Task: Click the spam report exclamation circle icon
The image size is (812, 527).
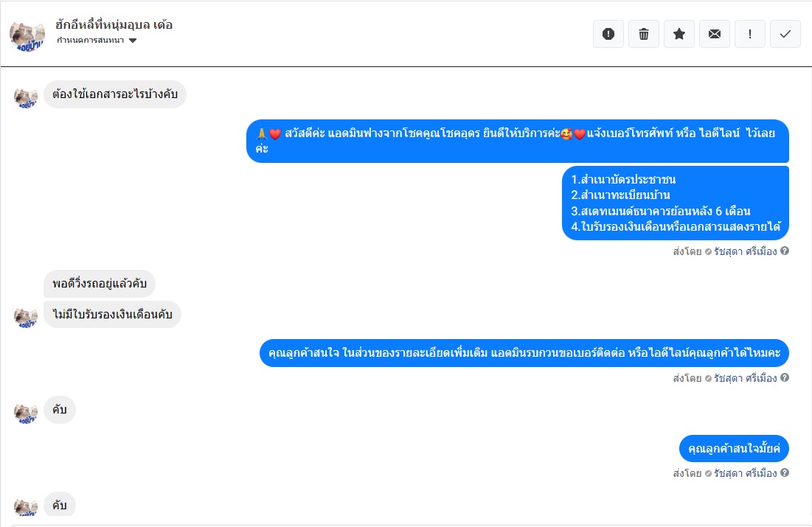Action: click(x=608, y=34)
